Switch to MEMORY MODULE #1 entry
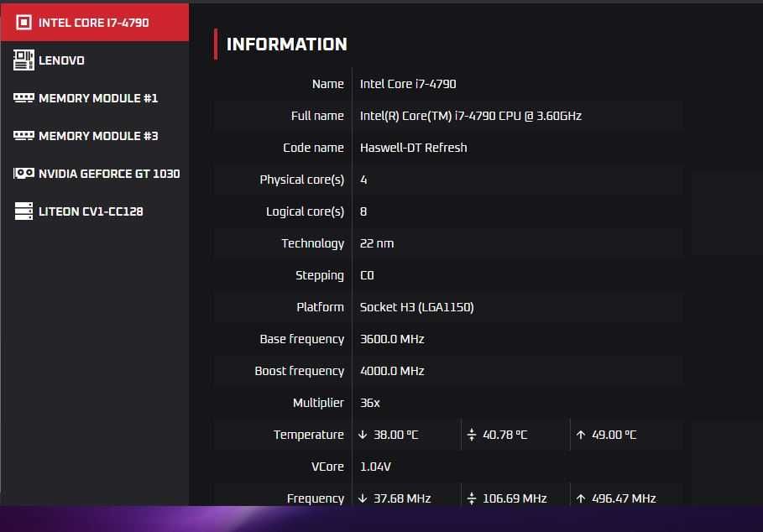Screen dimensions: 763x532 [95, 98]
